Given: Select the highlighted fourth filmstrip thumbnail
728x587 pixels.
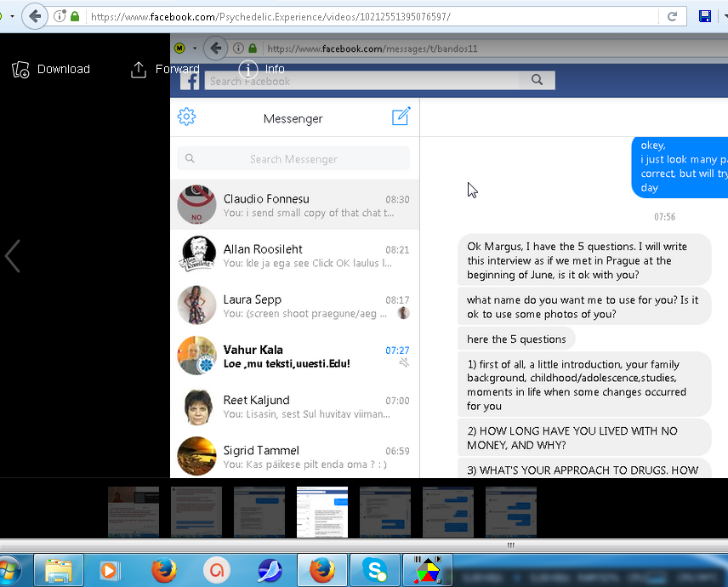Looking at the screenshot, I should click(322, 512).
